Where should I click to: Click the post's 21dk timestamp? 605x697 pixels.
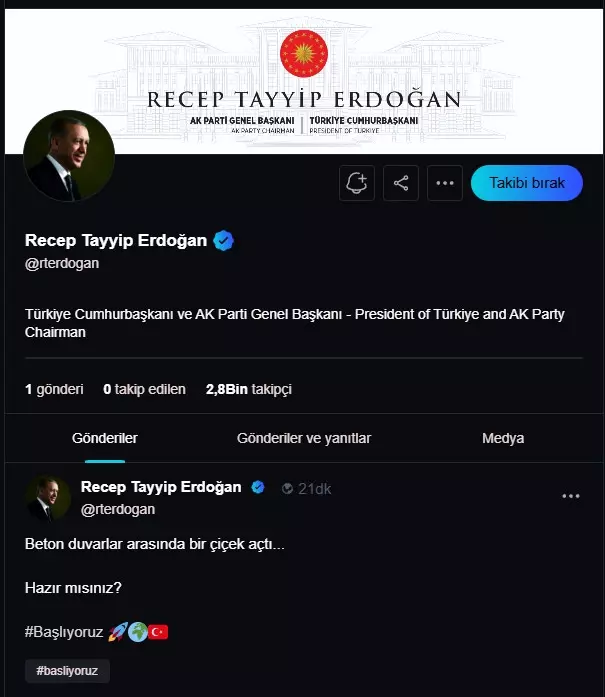pyautogui.click(x=315, y=488)
